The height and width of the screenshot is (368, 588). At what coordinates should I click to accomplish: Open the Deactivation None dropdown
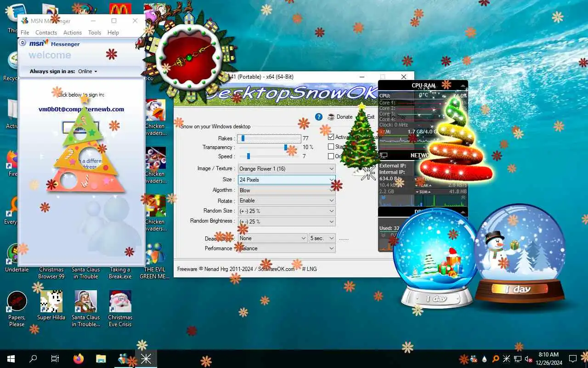(273, 238)
